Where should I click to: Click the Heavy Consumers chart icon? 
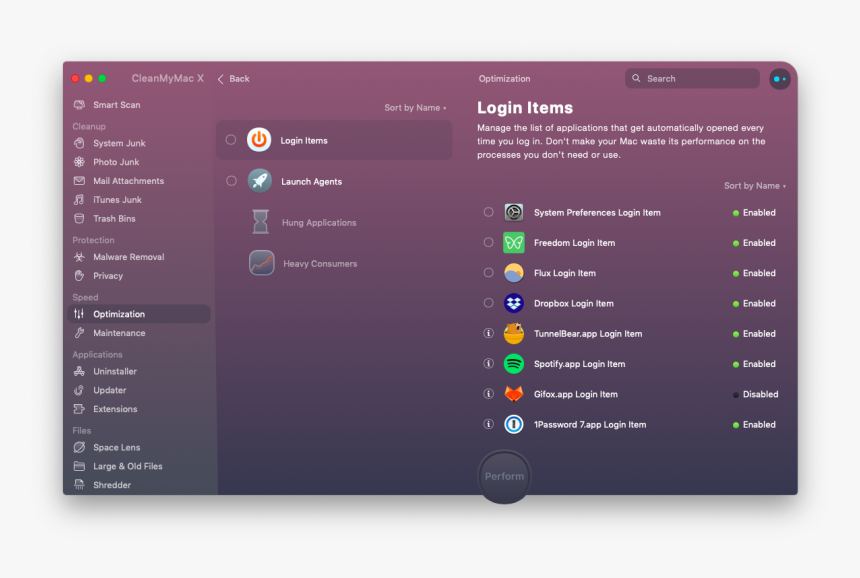pos(262,263)
